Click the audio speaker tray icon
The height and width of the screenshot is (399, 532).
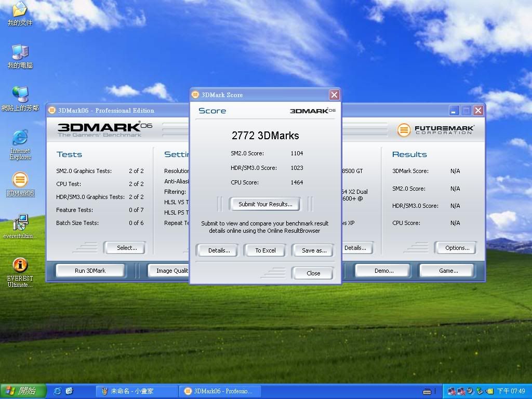click(470, 391)
